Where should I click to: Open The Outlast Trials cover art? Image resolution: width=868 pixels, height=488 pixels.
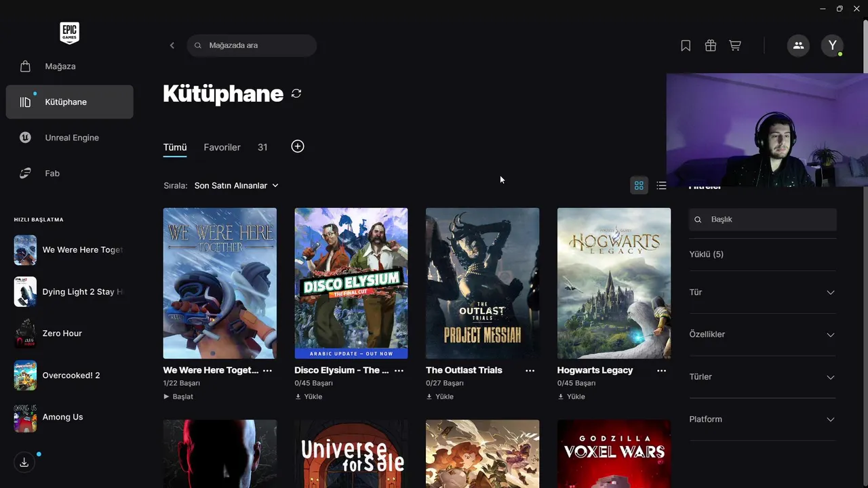(x=482, y=283)
